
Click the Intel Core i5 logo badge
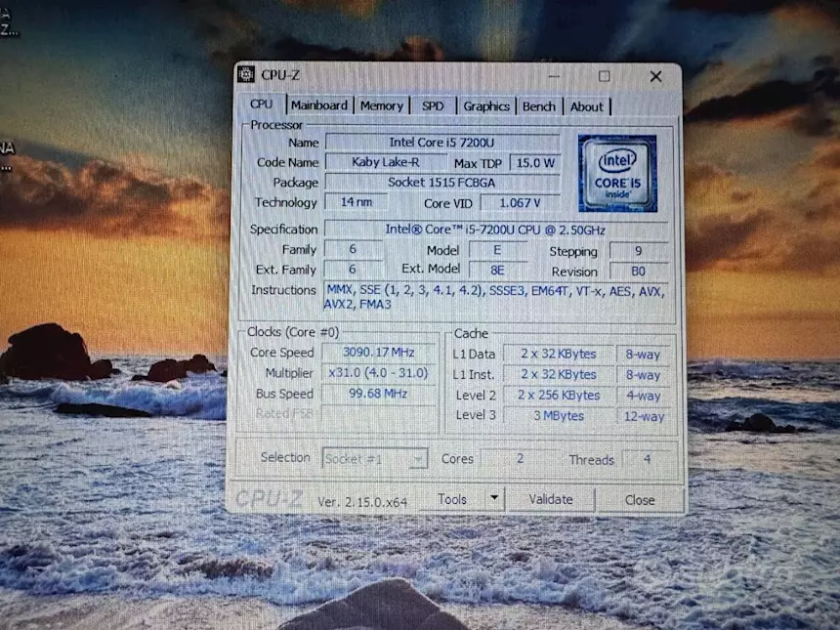point(617,174)
